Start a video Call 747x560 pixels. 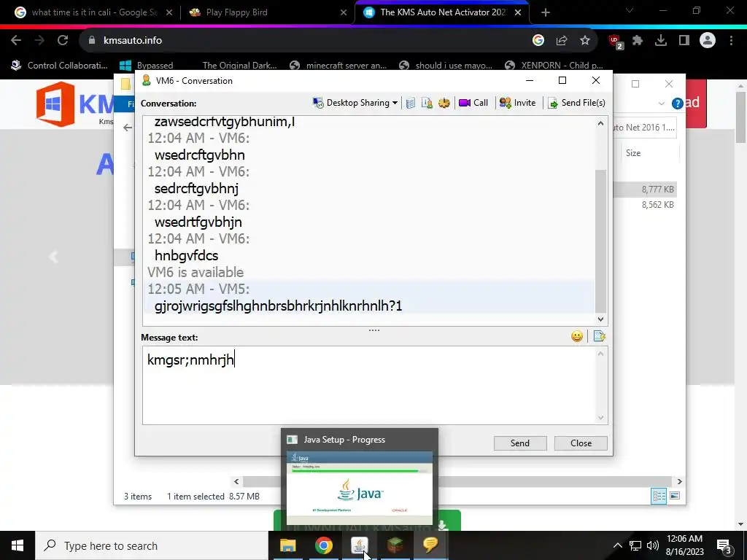473,103
